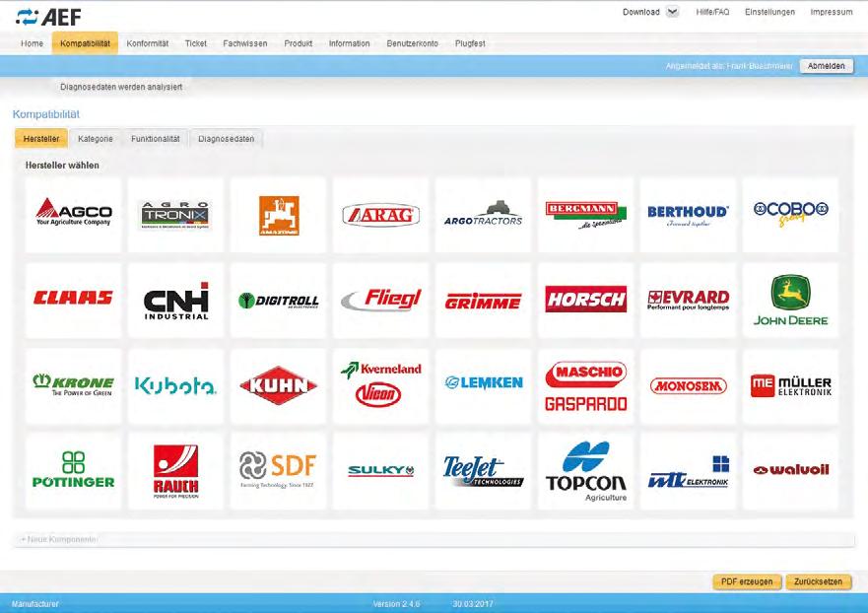The height and width of the screenshot is (613, 868).
Task: Pick the Digitroll manufacturer logo
Action: click(x=279, y=301)
